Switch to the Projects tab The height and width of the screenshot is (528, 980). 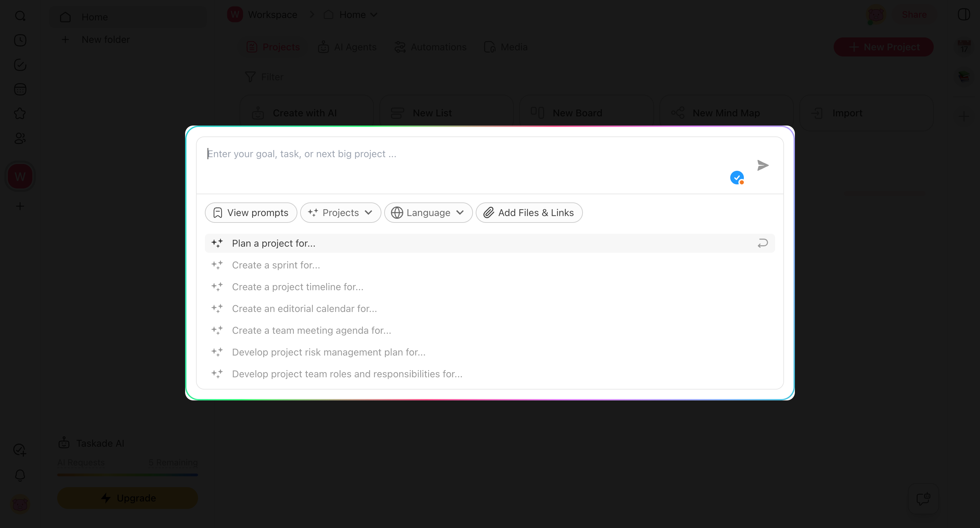pyautogui.click(x=273, y=47)
